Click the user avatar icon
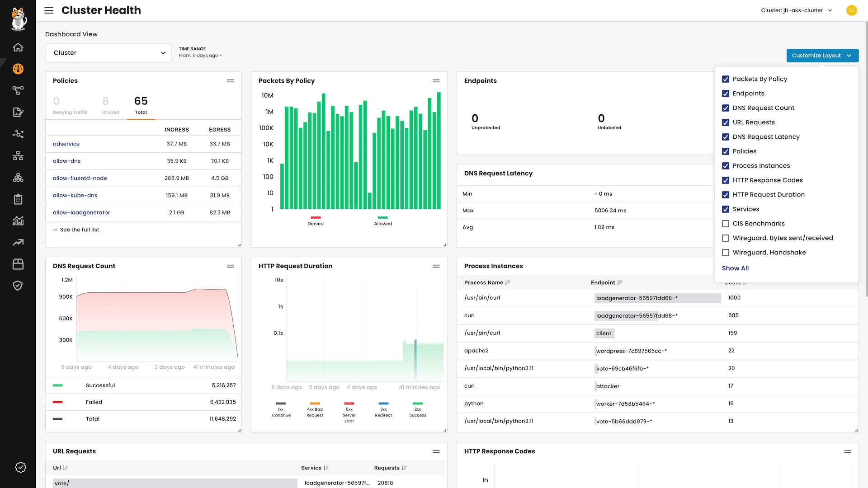The height and width of the screenshot is (488, 868). (851, 10)
